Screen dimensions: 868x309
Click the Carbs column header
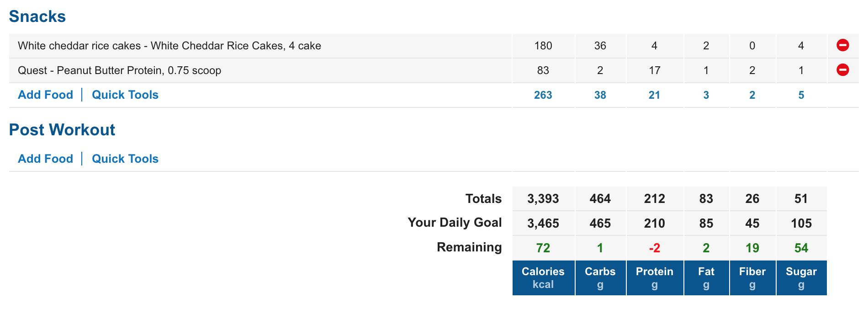(600, 278)
